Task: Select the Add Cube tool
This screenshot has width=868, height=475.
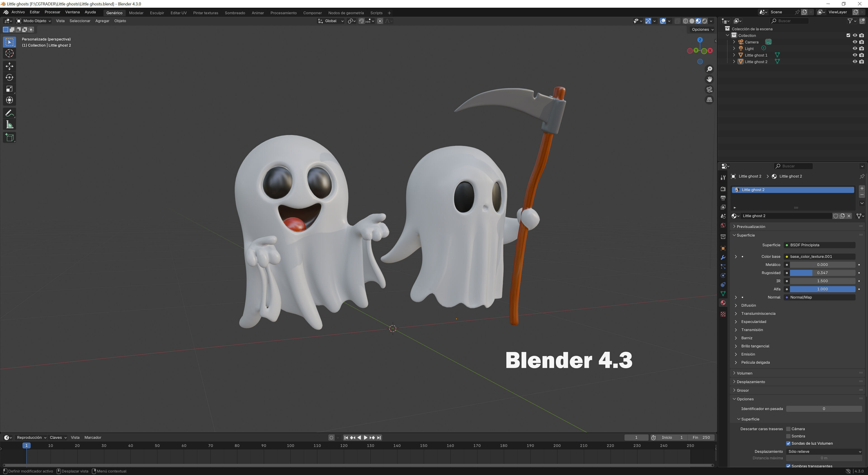Action: coord(9,138)
